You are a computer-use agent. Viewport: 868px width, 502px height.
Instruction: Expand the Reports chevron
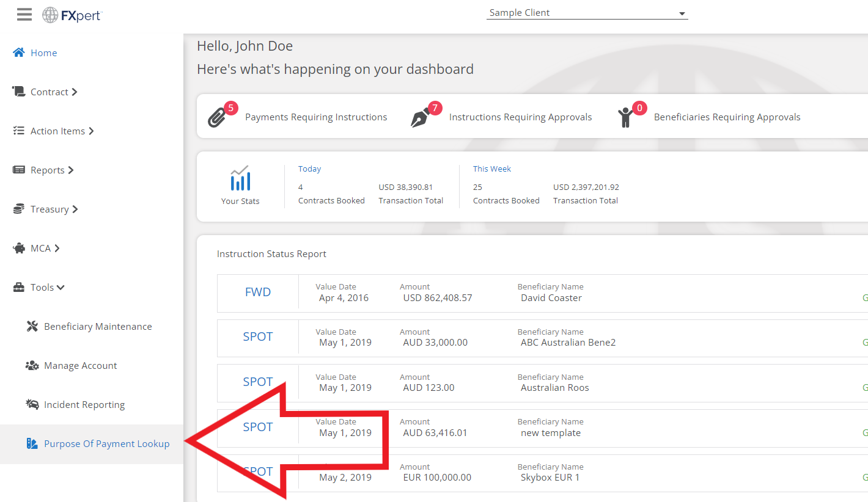[x=71, y=170]
